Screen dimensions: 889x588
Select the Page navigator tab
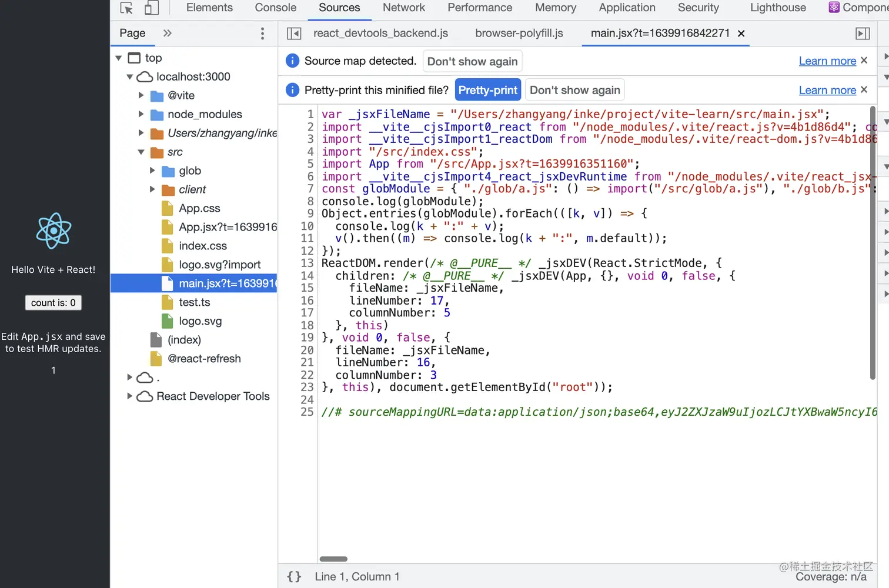pyautogui.click(x=133, y=34)
